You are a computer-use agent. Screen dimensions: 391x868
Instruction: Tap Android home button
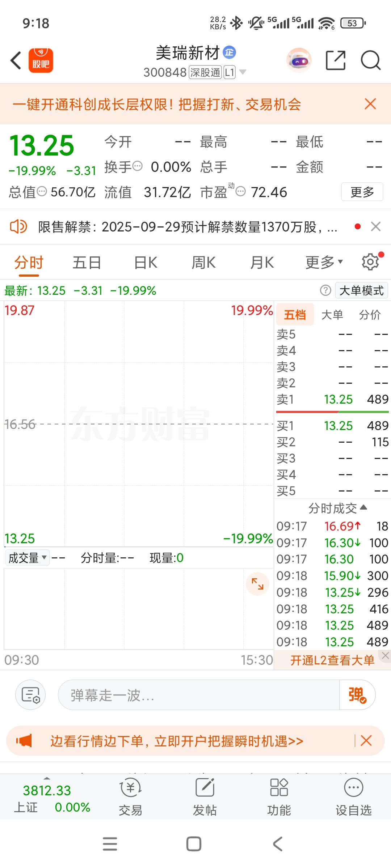[x=194, y=844]
